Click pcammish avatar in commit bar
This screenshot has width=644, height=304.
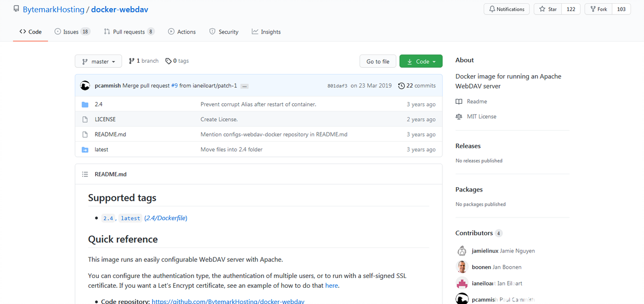tap(85, 85)
